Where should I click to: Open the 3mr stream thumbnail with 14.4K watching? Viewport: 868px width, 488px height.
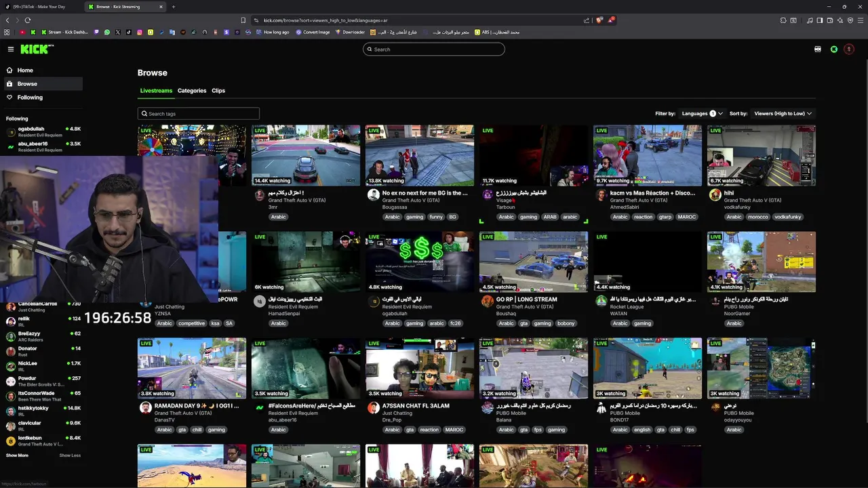[x=306, y=155]
